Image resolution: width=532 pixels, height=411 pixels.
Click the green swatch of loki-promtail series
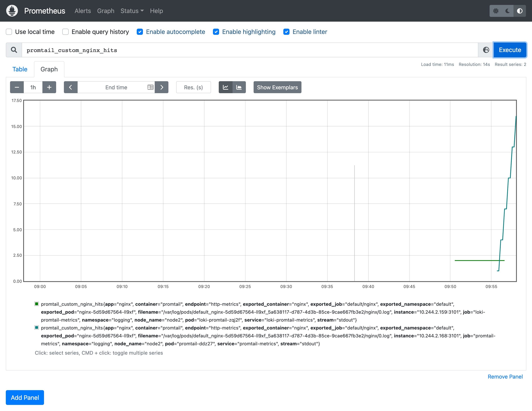[37, 304]
